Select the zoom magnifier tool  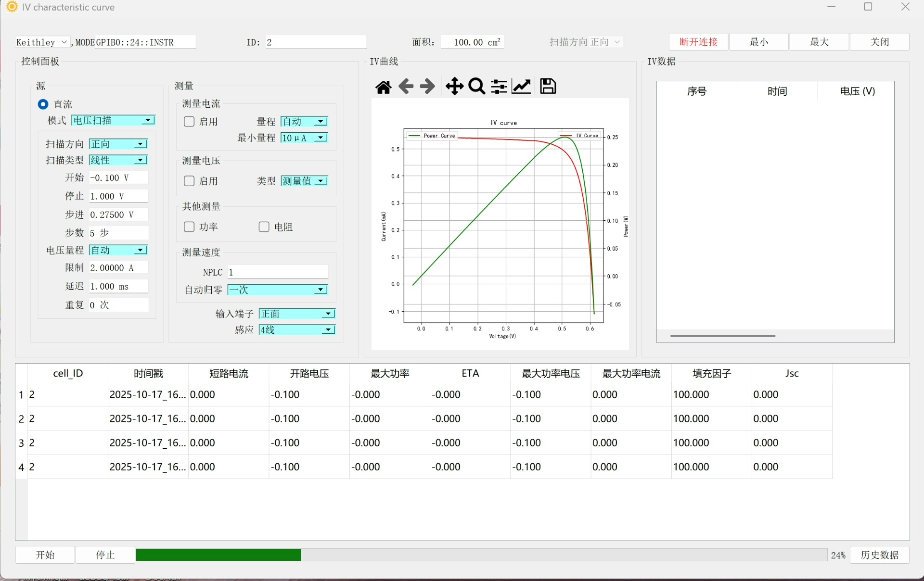point(476,87)
